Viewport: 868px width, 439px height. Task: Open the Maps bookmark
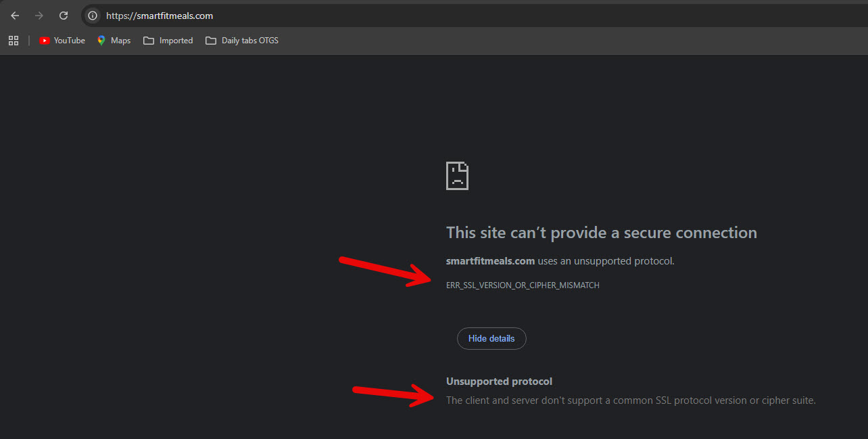tap(114, 41)
